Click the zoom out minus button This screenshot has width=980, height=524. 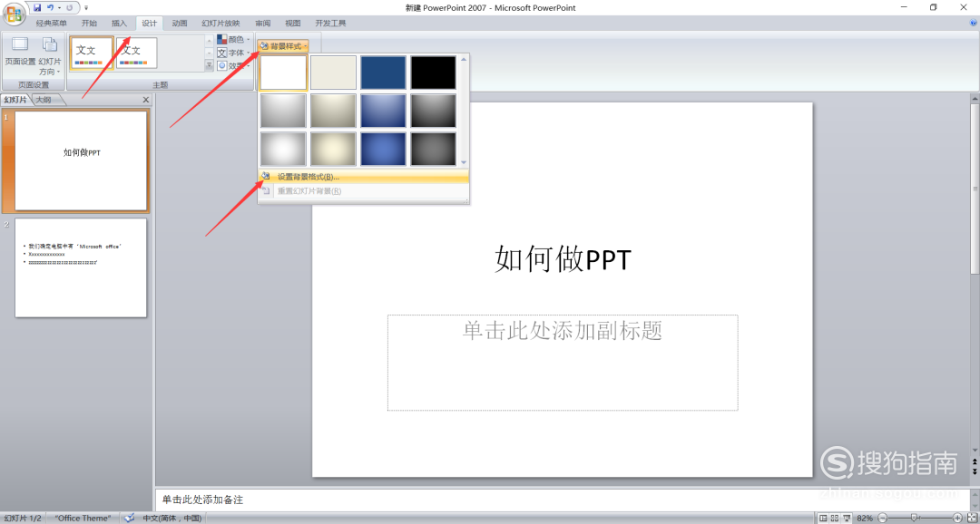point(883,519)
